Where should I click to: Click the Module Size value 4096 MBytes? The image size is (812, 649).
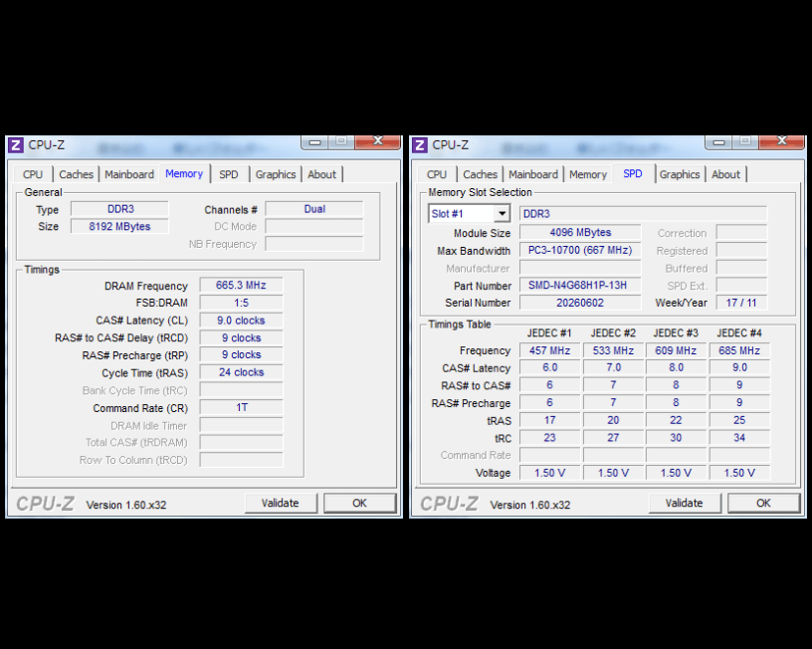click(x=580, y=233)
